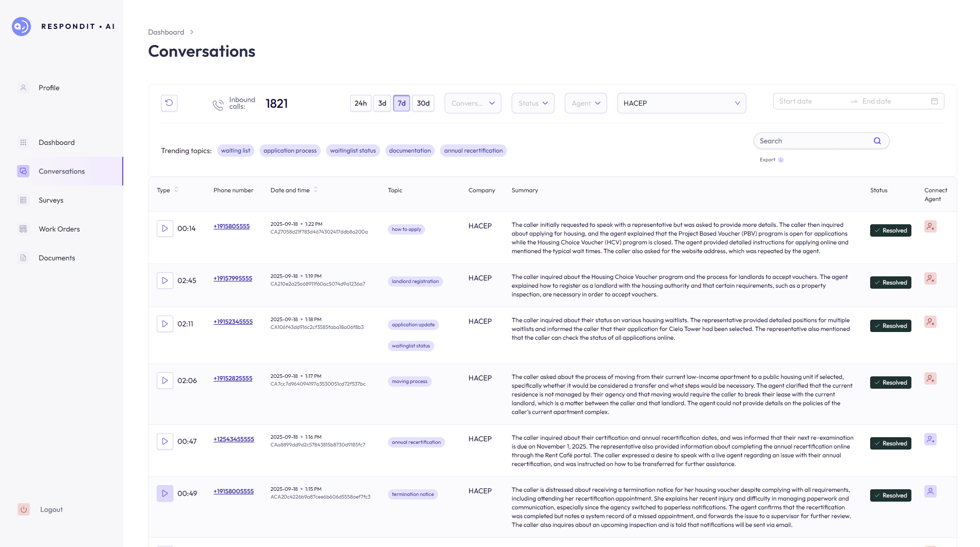
Task: Select the 3d time range filter
Action: tap(382, 103)
